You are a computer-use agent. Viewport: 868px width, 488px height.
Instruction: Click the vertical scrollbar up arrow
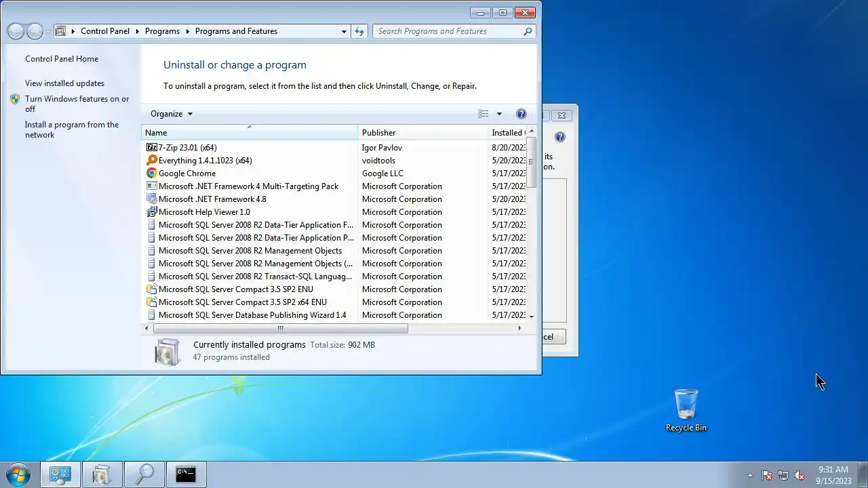(x=531, y=131)
